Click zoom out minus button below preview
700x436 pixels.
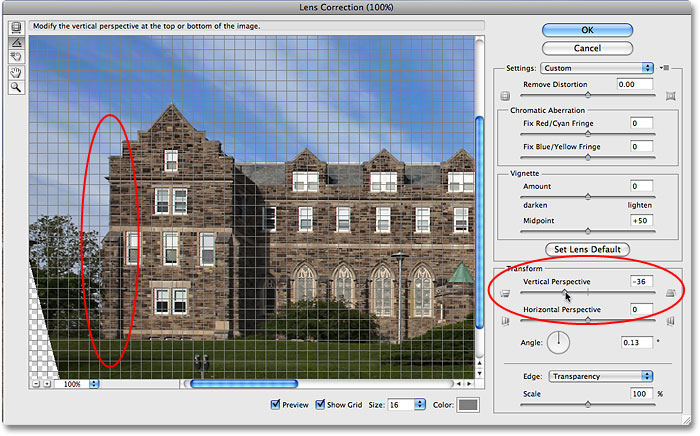(x=36, y=384)
